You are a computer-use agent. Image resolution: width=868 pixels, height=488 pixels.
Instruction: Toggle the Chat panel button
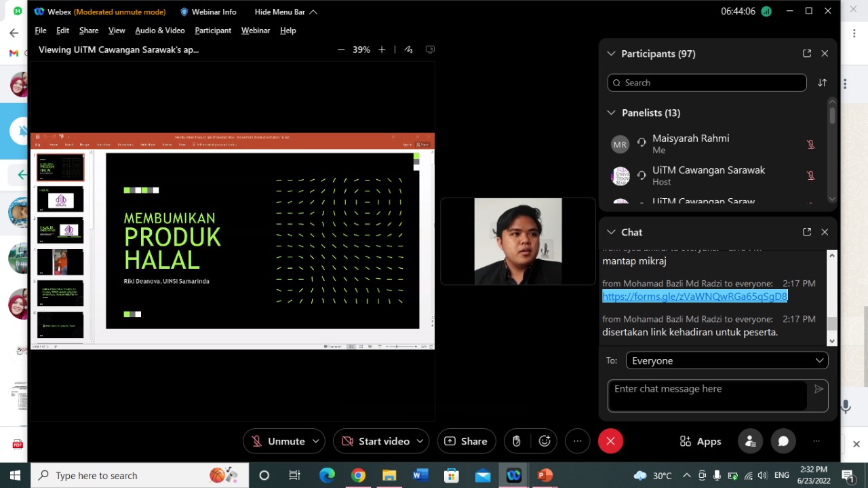[783, 441]
